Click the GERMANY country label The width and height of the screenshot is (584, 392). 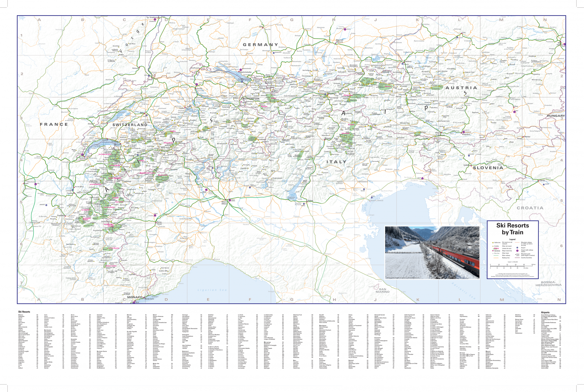(x=260, y=45)
